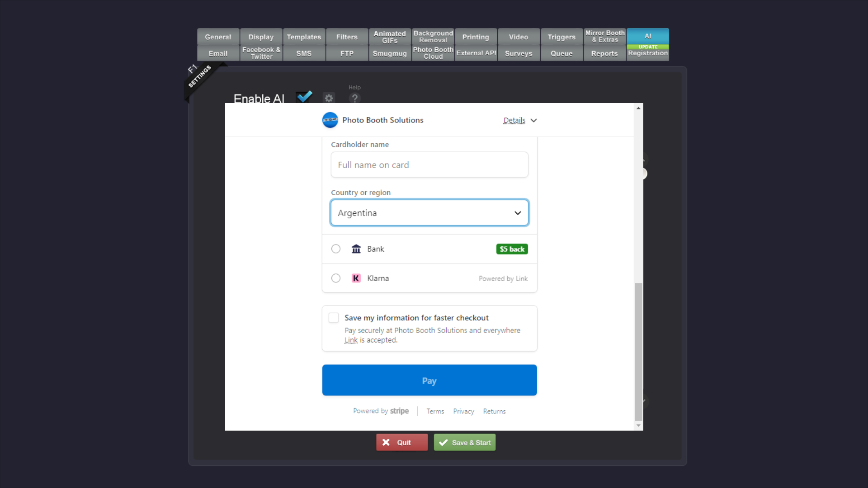
Task: Switch to the Video tab
Action: [519, 37]
